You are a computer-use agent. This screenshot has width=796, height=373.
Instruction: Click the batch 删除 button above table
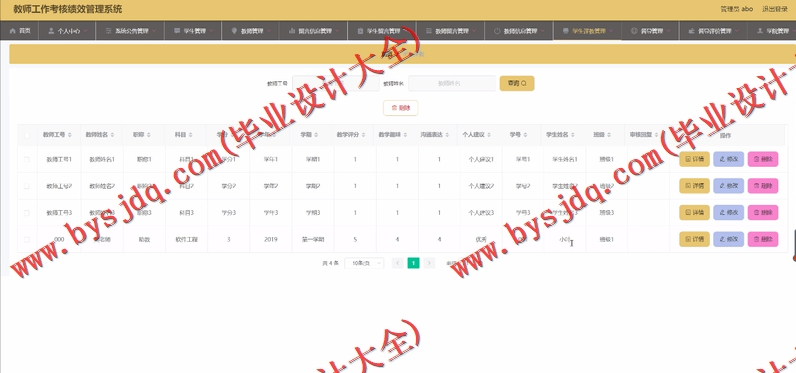pos(401,108)
